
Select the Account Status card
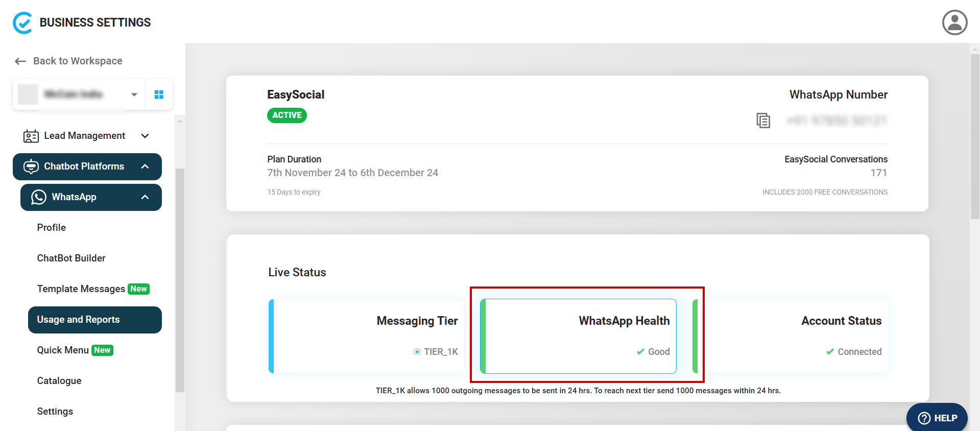790,336
